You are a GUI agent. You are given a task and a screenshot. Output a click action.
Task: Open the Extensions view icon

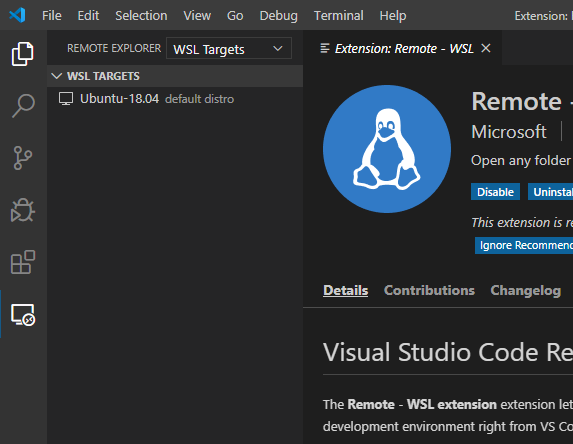pos(23,262)
